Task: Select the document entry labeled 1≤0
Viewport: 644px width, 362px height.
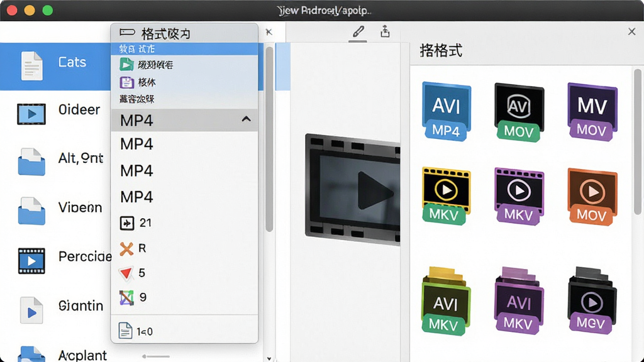Action: pyautogui.click(x=184, y=331)
